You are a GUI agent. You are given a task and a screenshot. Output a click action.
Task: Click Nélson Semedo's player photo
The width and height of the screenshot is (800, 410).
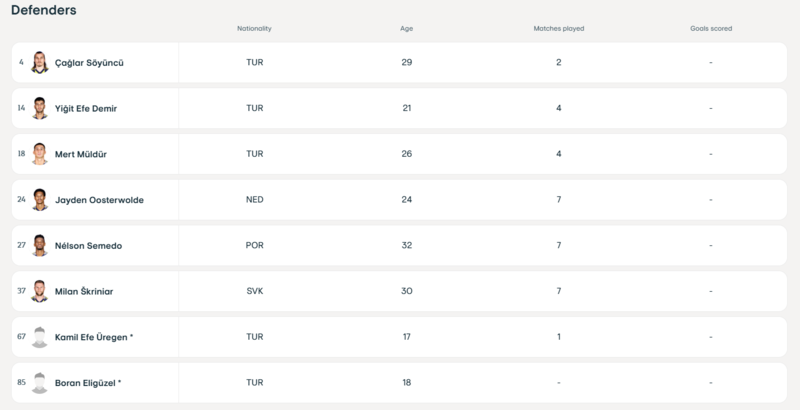pos(40,246)
